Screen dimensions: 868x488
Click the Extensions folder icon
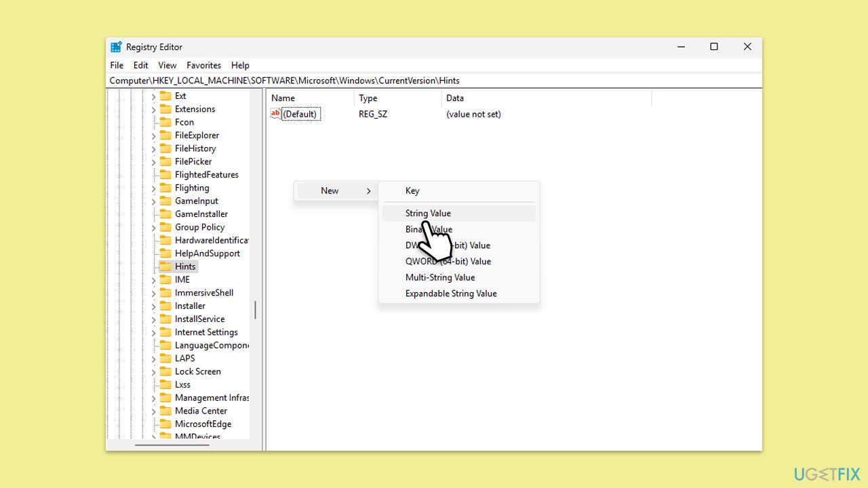click(165, 109)
